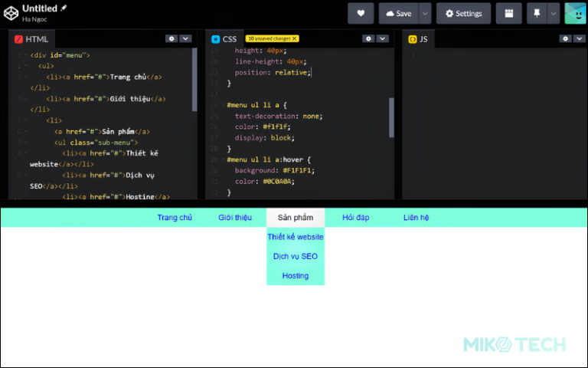Viewport: 588px width, 368px height.
Task: Open the Giới thiệu menu link
Action: [x=235, y=218]
